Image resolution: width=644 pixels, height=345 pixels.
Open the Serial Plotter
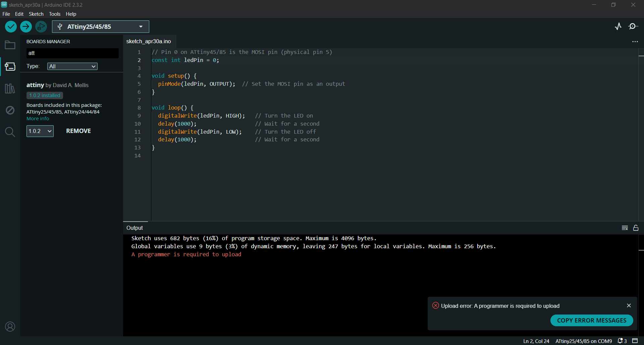tap(618, 26)
